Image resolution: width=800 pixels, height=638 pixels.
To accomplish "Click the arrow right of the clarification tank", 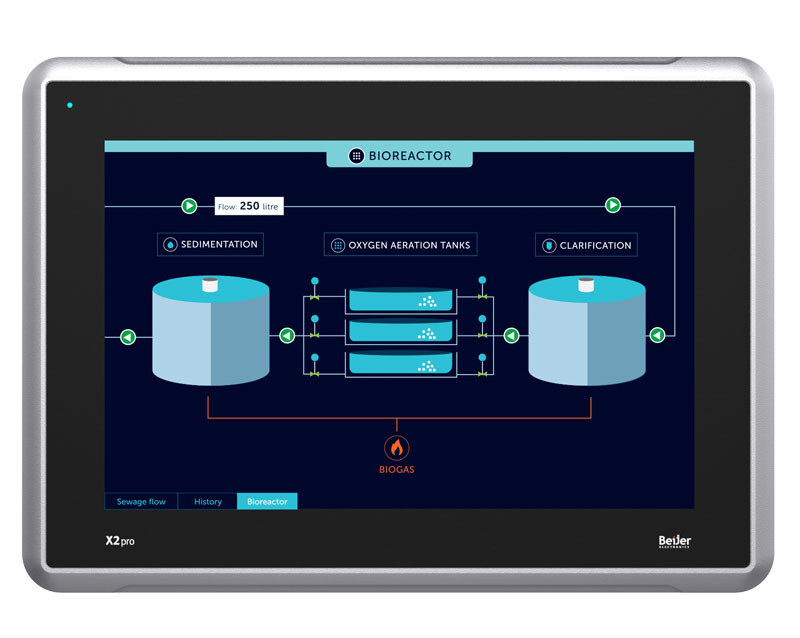I will (x=657, y=336).
